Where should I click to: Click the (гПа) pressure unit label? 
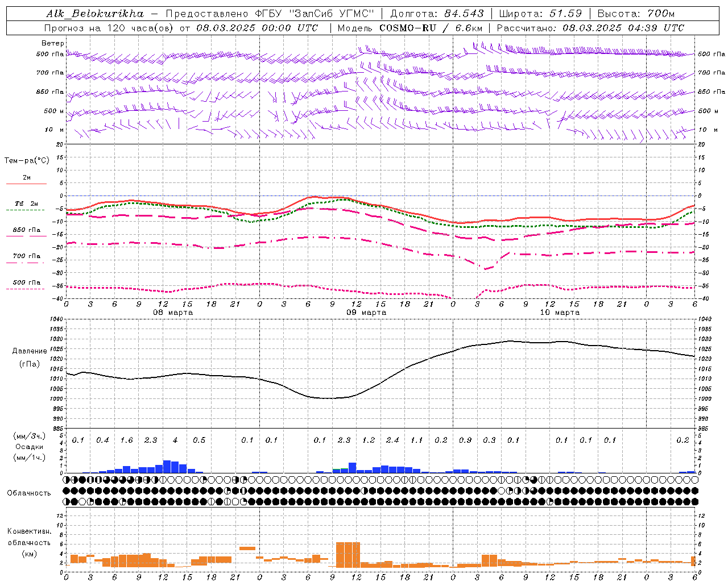click(x=30, y=364)
